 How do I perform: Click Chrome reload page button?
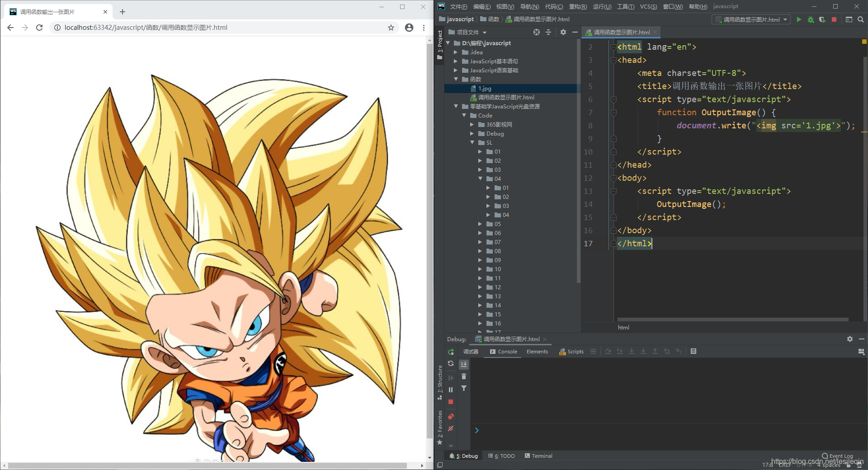pyautogui.click(x=39, y=28)
